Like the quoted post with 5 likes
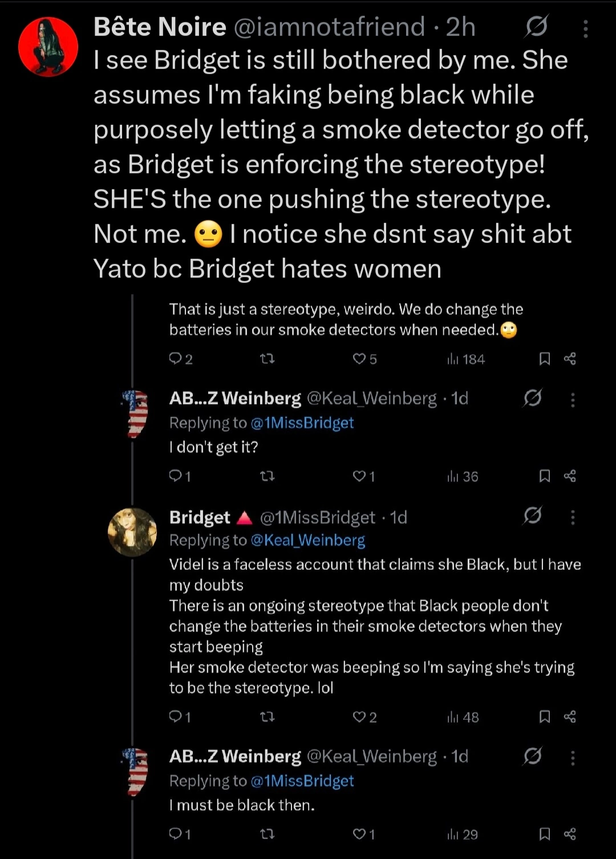616x859 pixels. pyautogui.click(x=364, y=359)
